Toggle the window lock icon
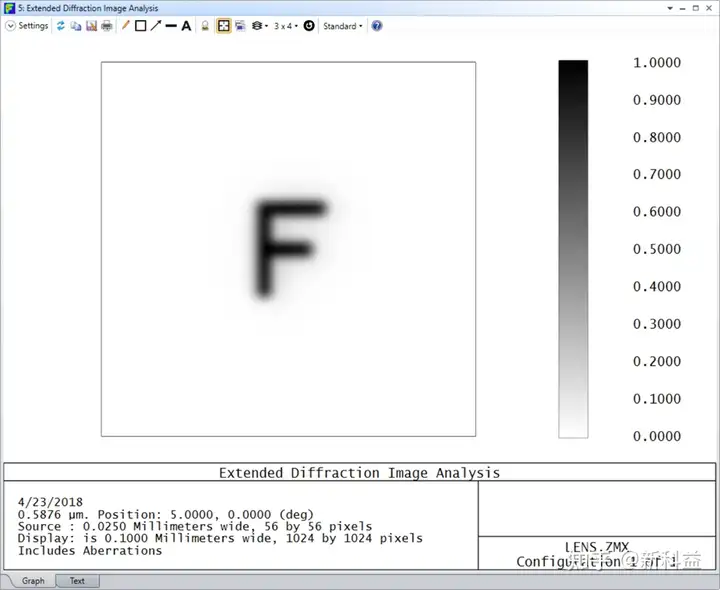This screenshot has height=590, width=720. click(x=205, y=26)
